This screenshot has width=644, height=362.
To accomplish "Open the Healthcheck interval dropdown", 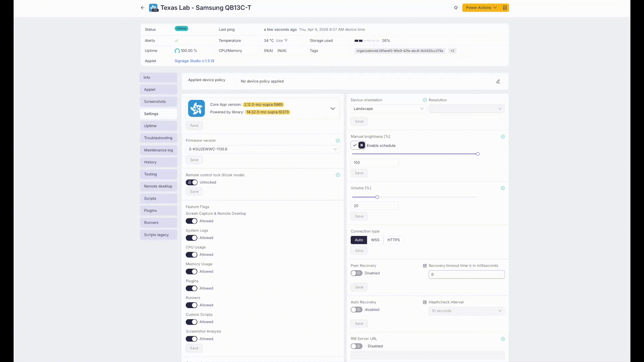I will pos(467,311).
